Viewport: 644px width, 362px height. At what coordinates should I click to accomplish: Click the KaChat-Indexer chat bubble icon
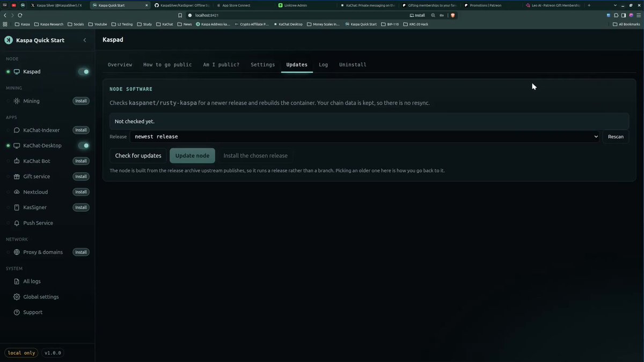point(17,130)
